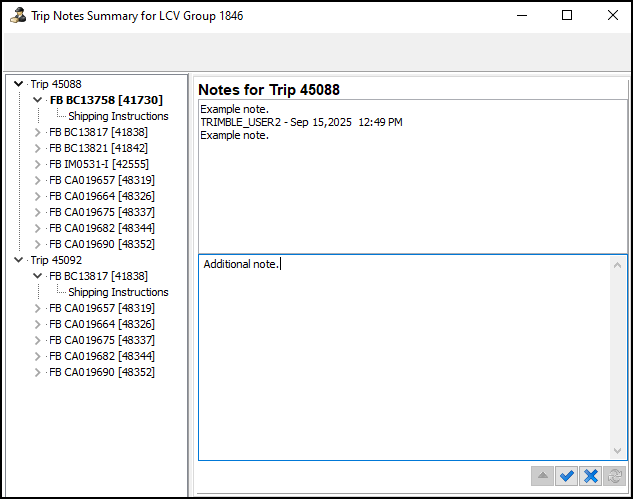Expand FB CA019664 [48326] under Trip 45088
Viewport: 633px width, 499px height.
coord(37,196)
